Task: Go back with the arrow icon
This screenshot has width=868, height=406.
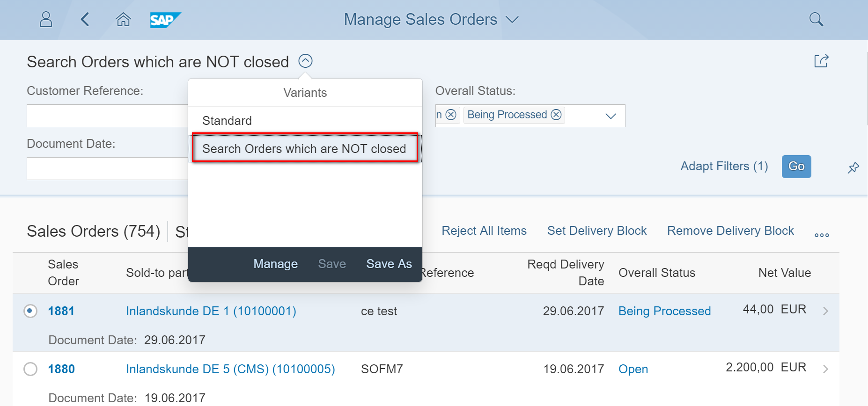Action: [x=85, y=20]
